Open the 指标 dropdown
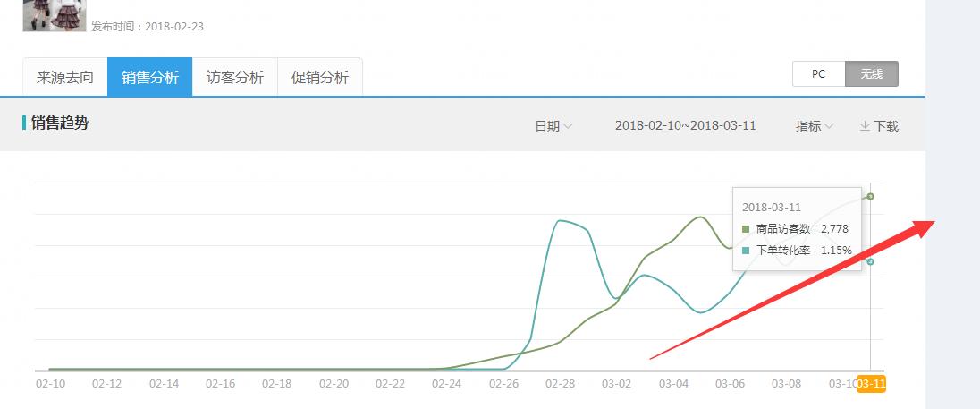Image resolution: width=980 pixels, height=409 pixels. point(814,126)
